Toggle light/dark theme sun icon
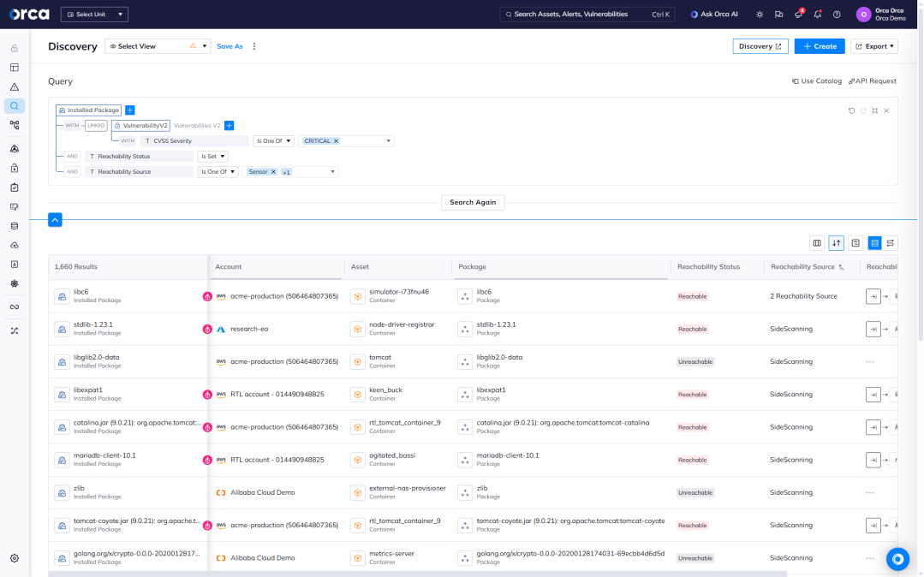 pos(759,15)
